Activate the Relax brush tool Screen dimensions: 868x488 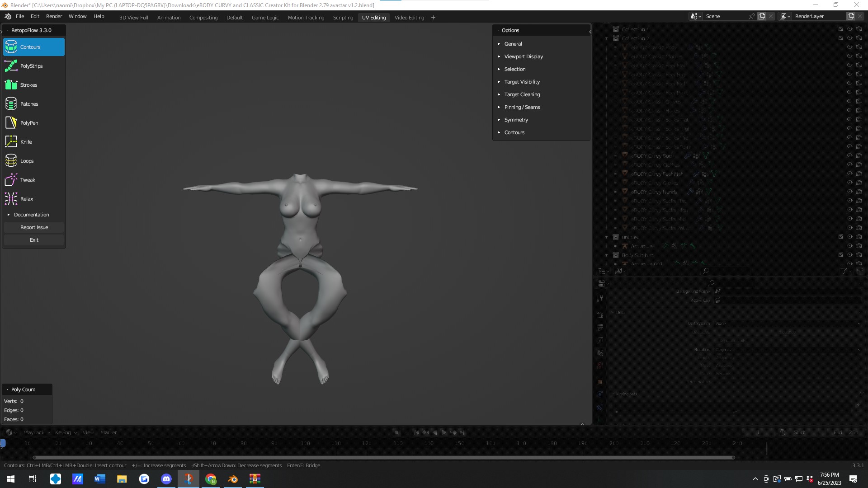27,199
